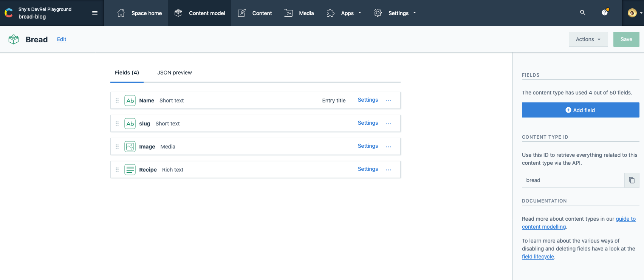Expand the Settings dropdown arrow
This screenshot has width=644, height=280.
click(415, 12)
